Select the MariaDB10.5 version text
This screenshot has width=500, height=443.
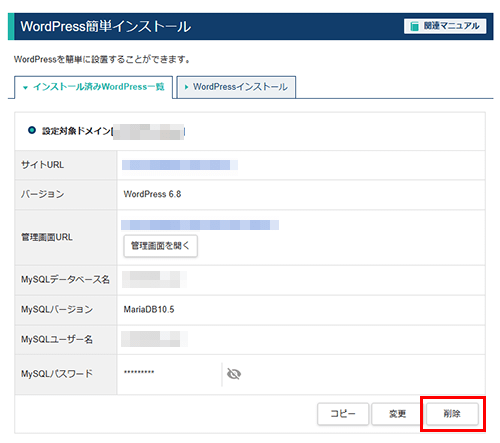point(149,310)
